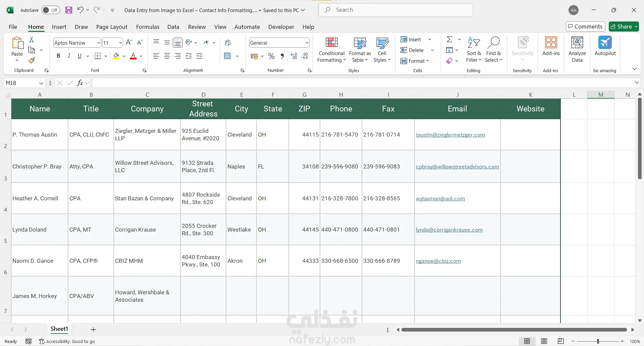Open the taustin@zieglermetzger.com email link

click(450, 135)
